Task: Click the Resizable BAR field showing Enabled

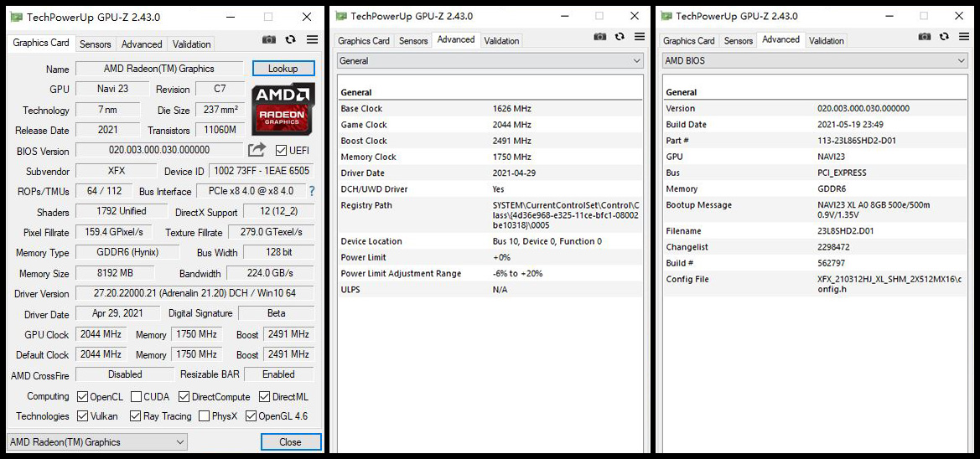Action: 279,374
